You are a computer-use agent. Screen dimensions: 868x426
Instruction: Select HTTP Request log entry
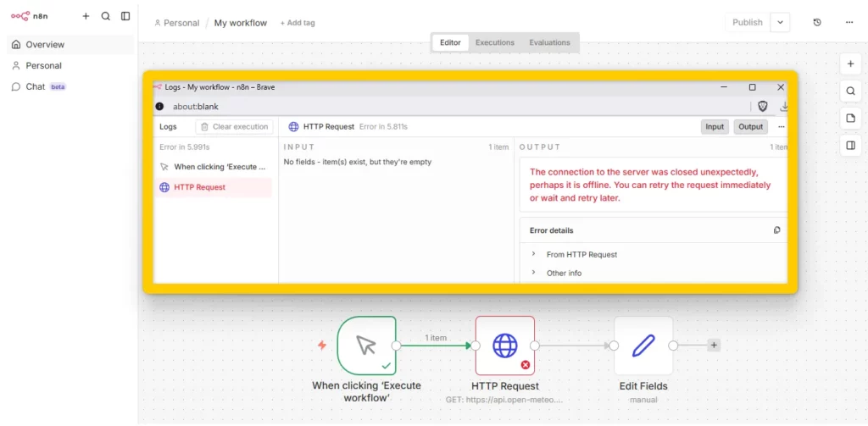213,187
